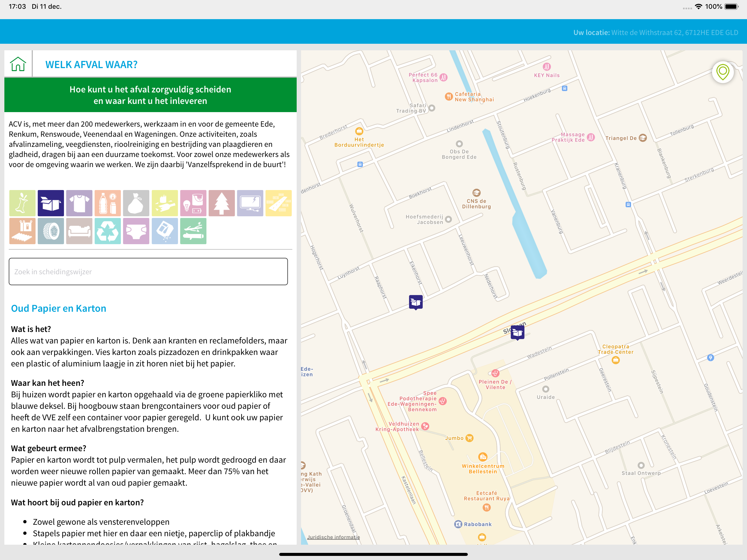747x560 pixels.
Task: Select the car tire waste icon
Action: [51, 231]
